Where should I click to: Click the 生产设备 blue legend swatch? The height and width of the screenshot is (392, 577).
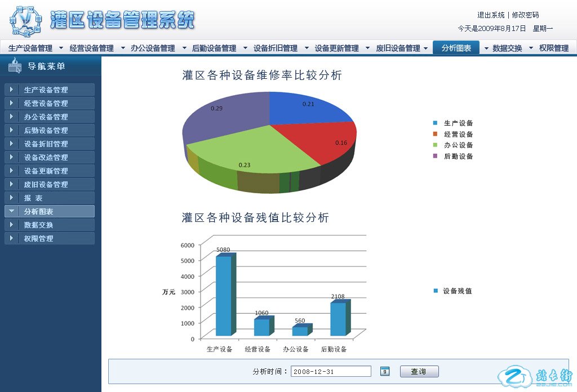(x=435, y=123)
